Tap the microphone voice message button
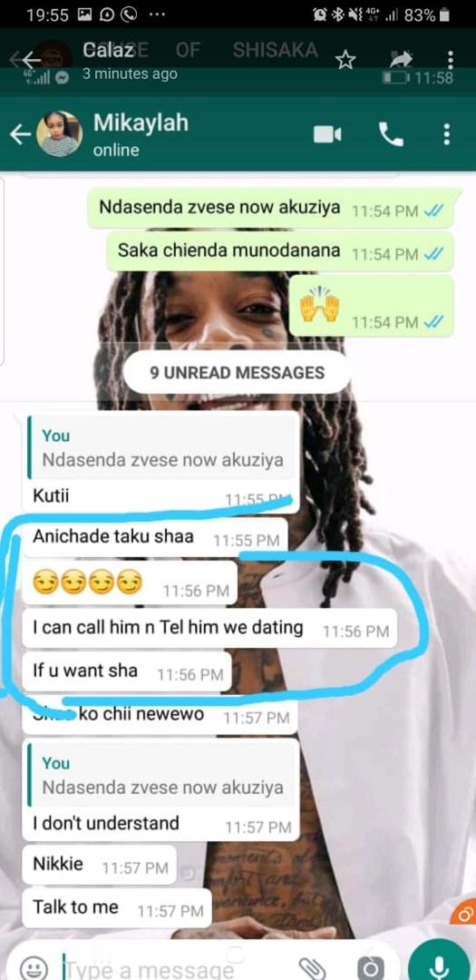Screen dimensions: 476x980 pyautogui.click(x=439, y=966)
